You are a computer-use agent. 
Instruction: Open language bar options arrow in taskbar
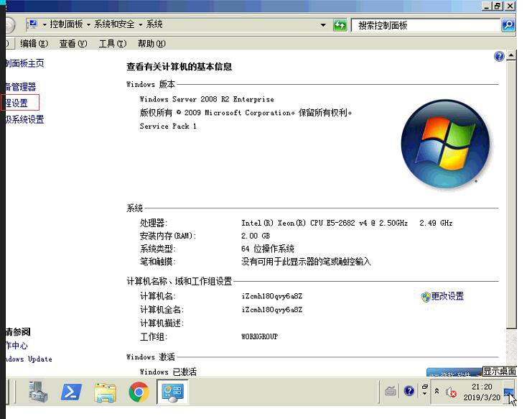pyautogui.click(x=424, y=394)
